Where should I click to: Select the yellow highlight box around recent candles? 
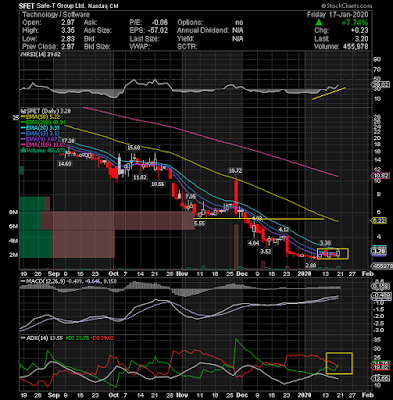pos(333,254)
